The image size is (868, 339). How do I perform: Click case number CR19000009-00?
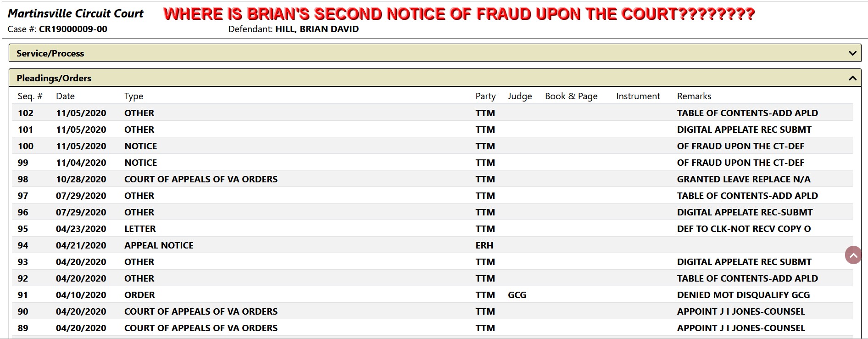click(x=73, y=29)
